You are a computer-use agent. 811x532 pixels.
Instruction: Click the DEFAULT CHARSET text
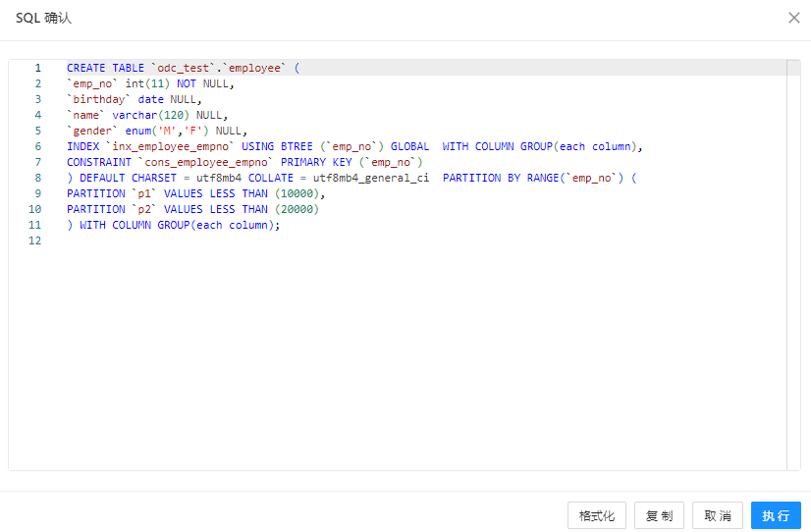(129, 178)
